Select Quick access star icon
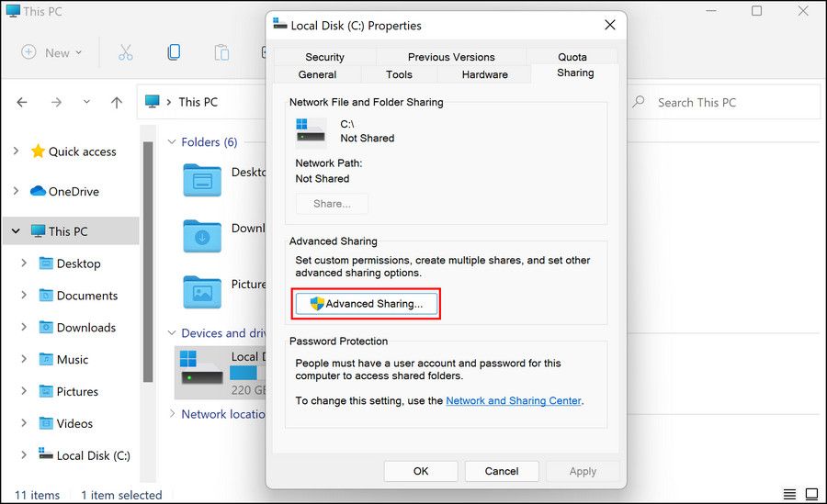This screenshot has width=827, height=504. (x=38, y=151)
